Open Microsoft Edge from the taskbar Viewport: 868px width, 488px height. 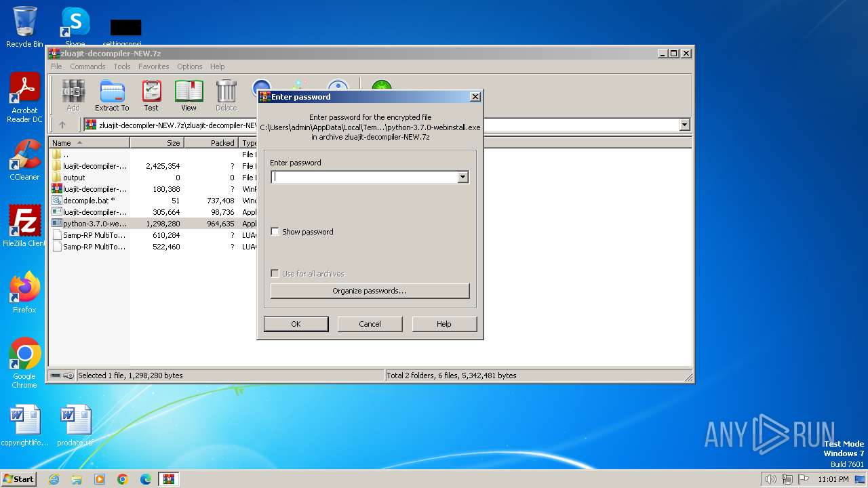(x=146, y=479)
